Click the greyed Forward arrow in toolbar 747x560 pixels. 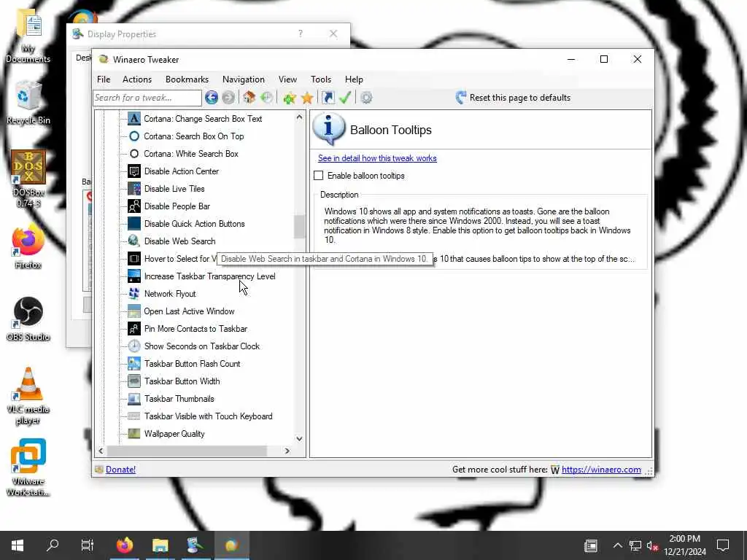point(228,98)
